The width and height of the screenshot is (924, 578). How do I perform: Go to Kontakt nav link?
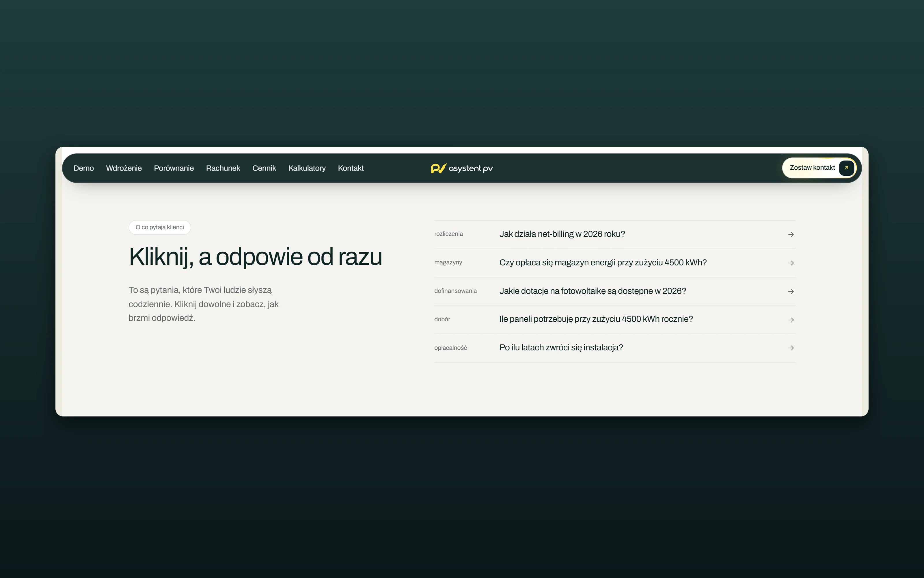[351, 168]
